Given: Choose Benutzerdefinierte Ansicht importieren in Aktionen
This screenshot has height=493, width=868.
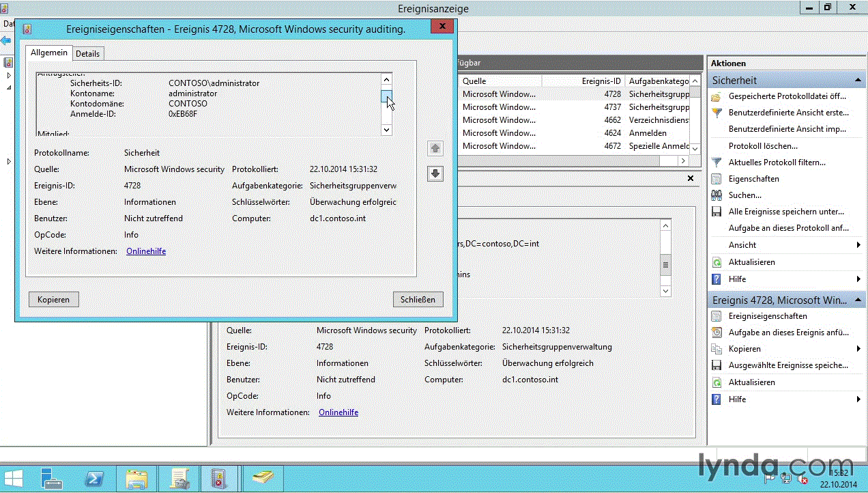Looking at the screenshot, I should coord(787,129).
